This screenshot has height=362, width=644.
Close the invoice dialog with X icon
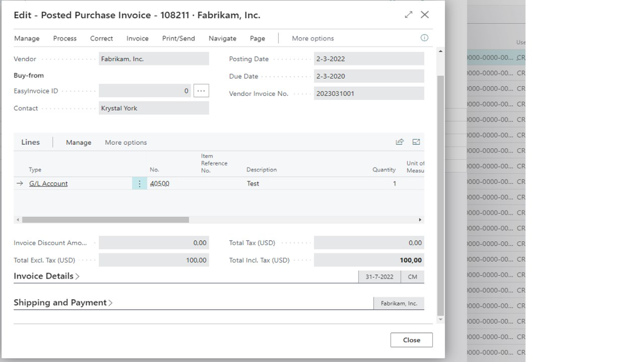point(425,15)
